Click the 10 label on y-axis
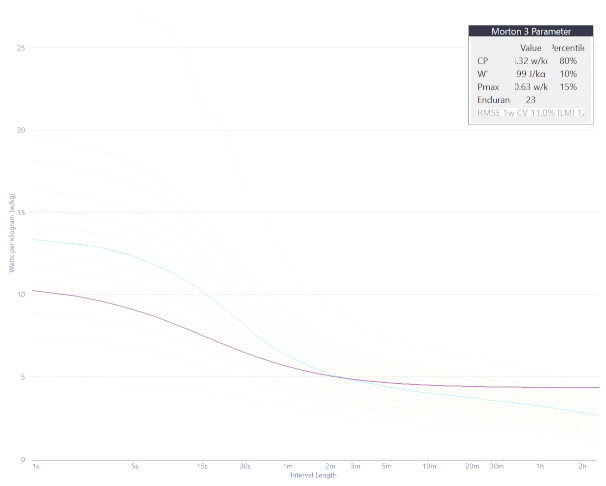This screenshot has width=606, height=486. point(21,294)
